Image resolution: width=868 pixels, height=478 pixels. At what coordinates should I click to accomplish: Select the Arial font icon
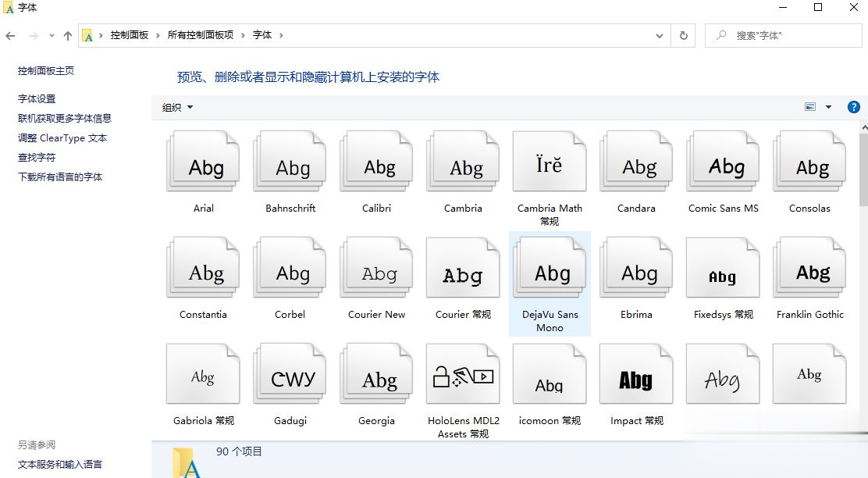(x=203, y=162)
